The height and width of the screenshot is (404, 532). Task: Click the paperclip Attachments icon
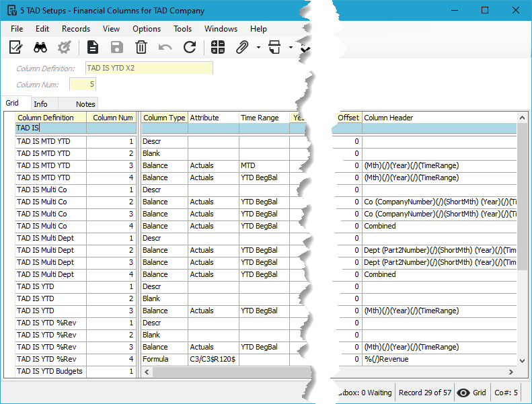(x=242, y=48)
